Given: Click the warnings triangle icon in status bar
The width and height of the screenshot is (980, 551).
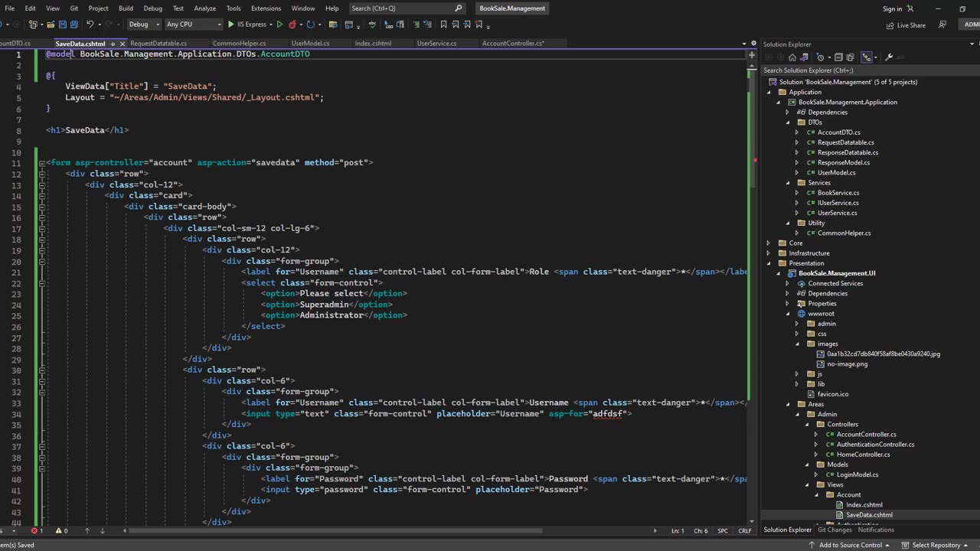Looking at the screenshot, I should tap(57, 530).
